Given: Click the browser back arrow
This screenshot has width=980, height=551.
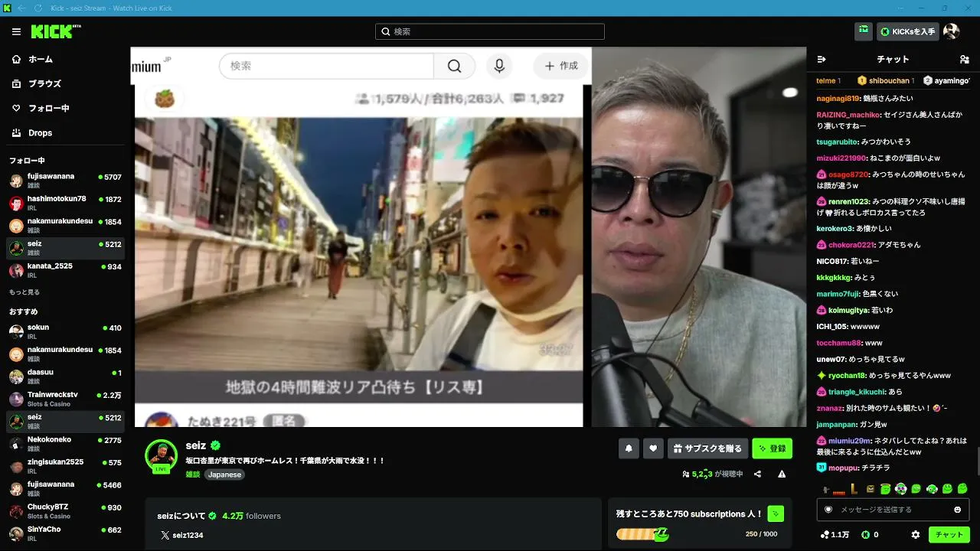Looking at the screenshot, I should coord(21,8).
